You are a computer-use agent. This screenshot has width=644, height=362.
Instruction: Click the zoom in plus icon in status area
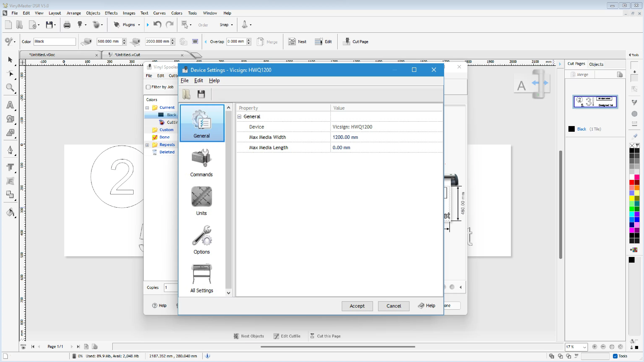click(x=594, y=347)
